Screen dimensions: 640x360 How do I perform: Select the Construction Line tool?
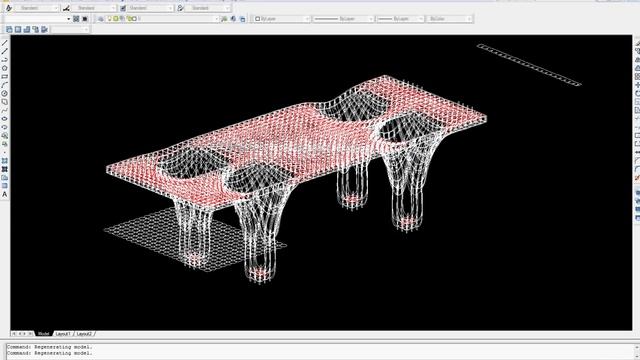[4, 51]
